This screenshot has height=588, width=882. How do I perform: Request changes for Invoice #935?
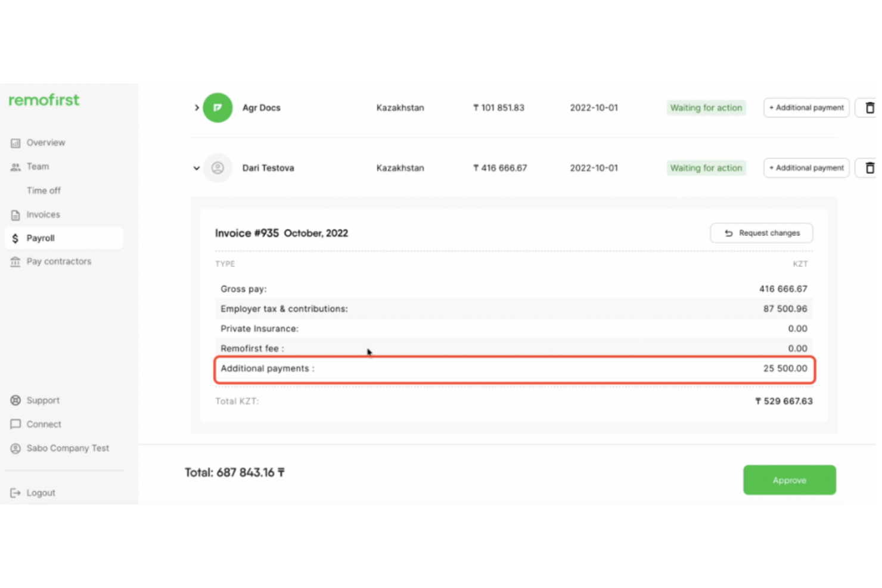tap(761, 233)
